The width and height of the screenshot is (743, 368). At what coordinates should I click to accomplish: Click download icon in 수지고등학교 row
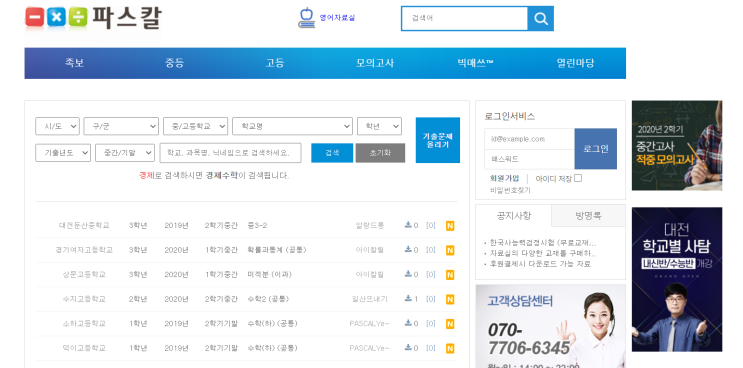point(408,299)
